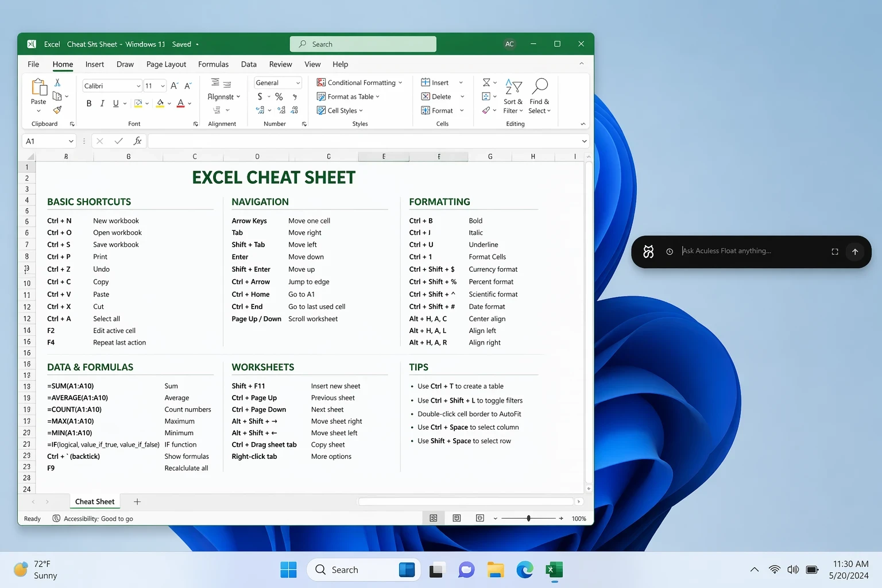
Task: Click Accessibility: Good to go status
Action: (93, 519)
